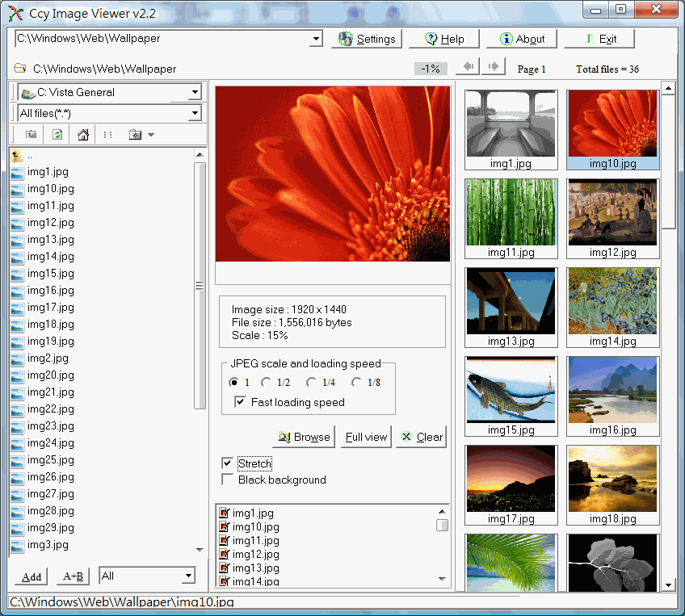Image resolution: width=685 pixels, height=616 pixels.
Task: Click the previous page arrow
Action: pos(467,67)
